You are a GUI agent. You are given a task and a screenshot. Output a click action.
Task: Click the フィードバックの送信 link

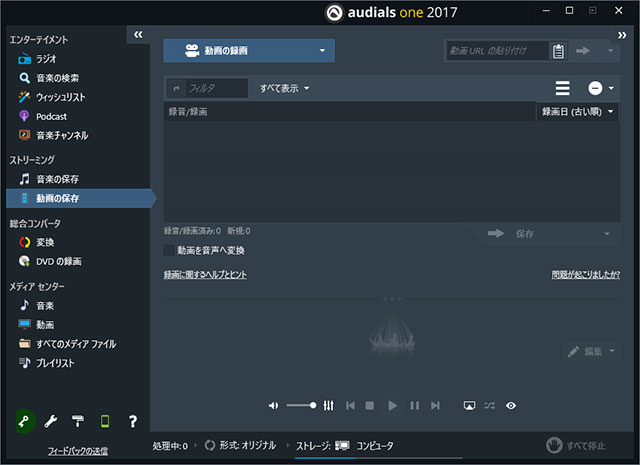click(x=78, y=451)
